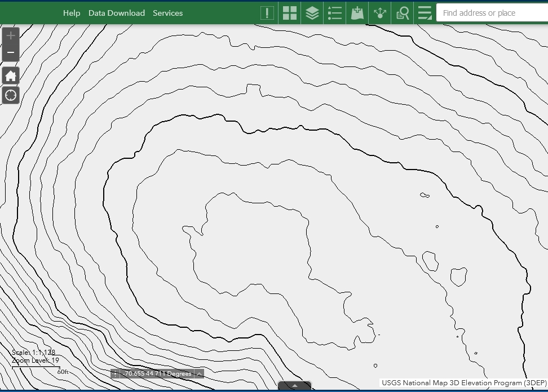Toggle map-click coordinate capture crosshair
Screen dimensions: 548x392
(116, 373)
